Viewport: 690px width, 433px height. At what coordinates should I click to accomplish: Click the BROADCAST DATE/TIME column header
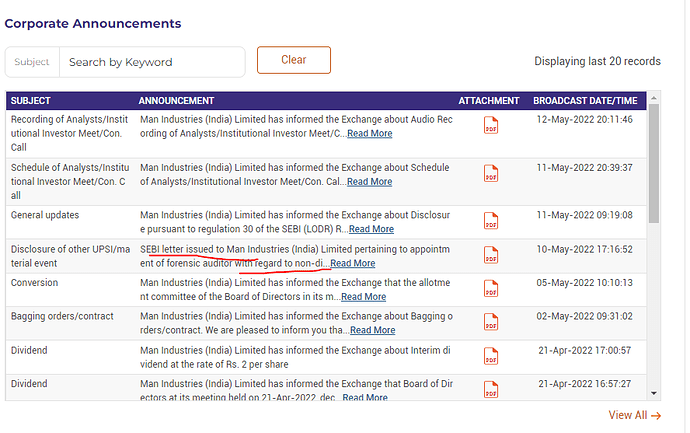(x=585, y=101)
